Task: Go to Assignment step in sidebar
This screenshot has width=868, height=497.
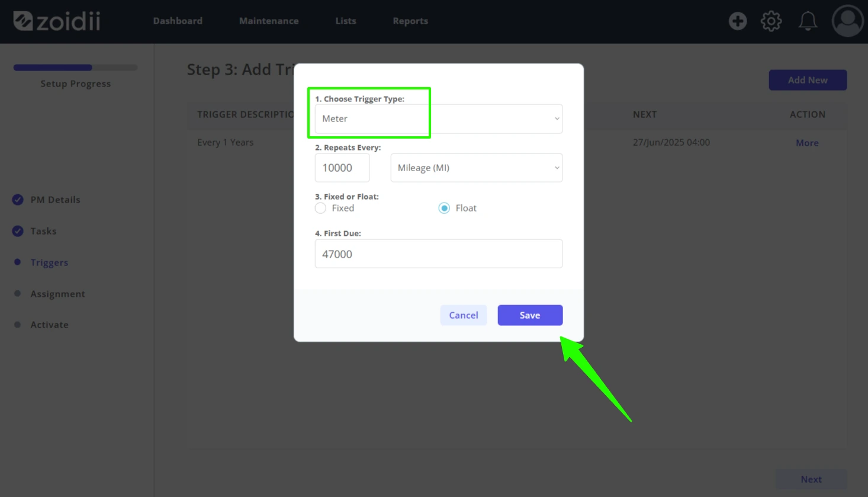Action: pyautogui.click(x=57, y=294)
